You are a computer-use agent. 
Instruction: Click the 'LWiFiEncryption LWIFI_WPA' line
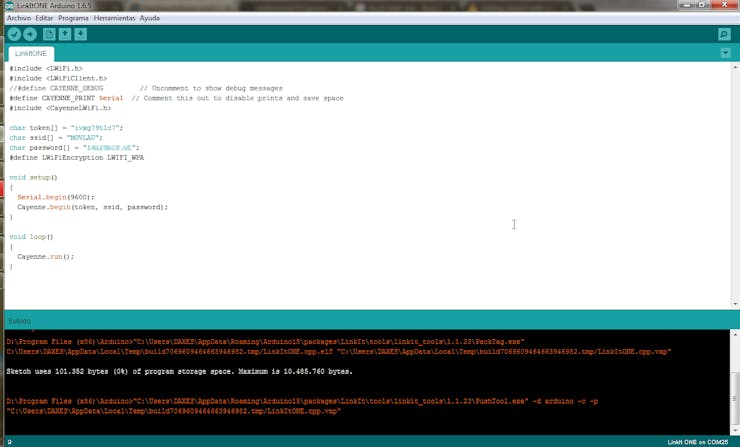[x=77, y=158]
